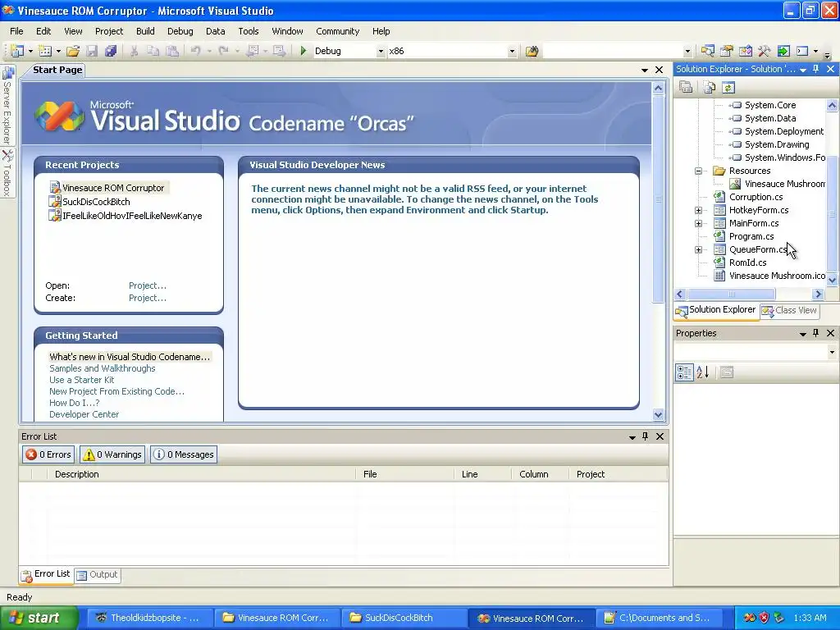Select Program.cs in Solution Explorer
This screenshot has width=840, height=630.
[x=751, y=236]
